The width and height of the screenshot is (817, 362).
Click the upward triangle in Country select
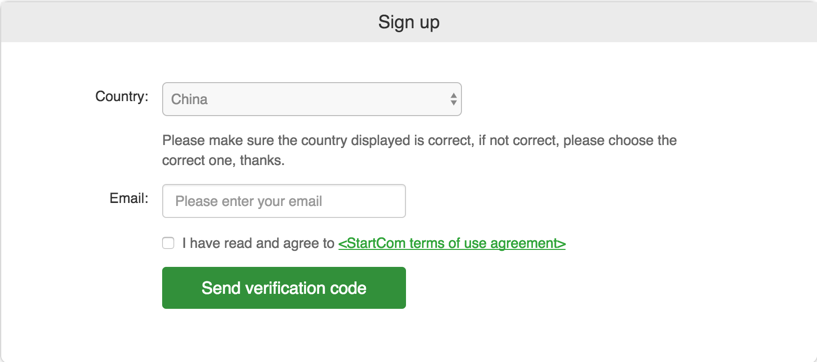pos(453,95)
